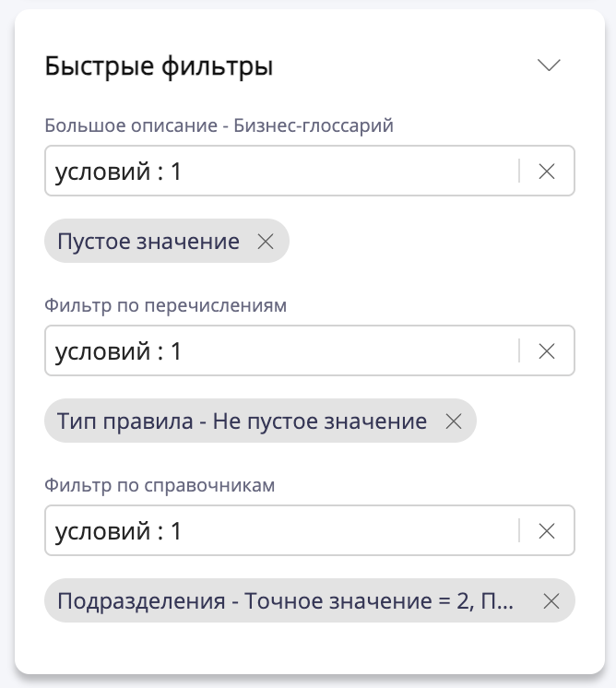Remove the Подразделения - Точное значение chip
The image size is (616, 688).
pyautogui.click(x=551, y=601)
